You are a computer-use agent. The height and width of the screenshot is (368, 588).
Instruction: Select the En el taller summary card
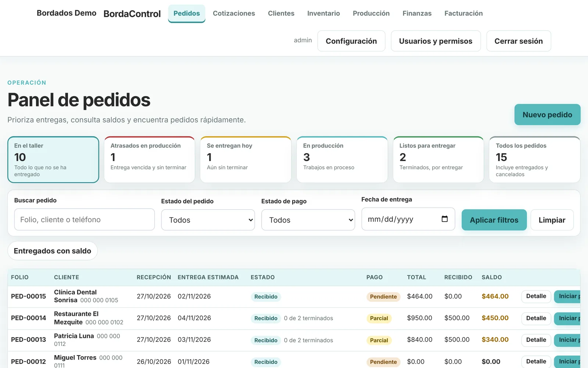[x=53, y=160]
